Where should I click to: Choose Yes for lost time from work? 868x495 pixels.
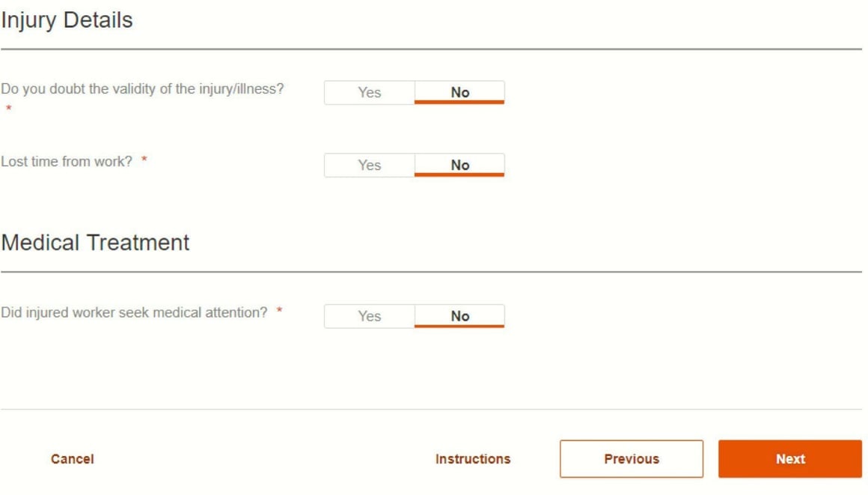click(x=369, y=165)
